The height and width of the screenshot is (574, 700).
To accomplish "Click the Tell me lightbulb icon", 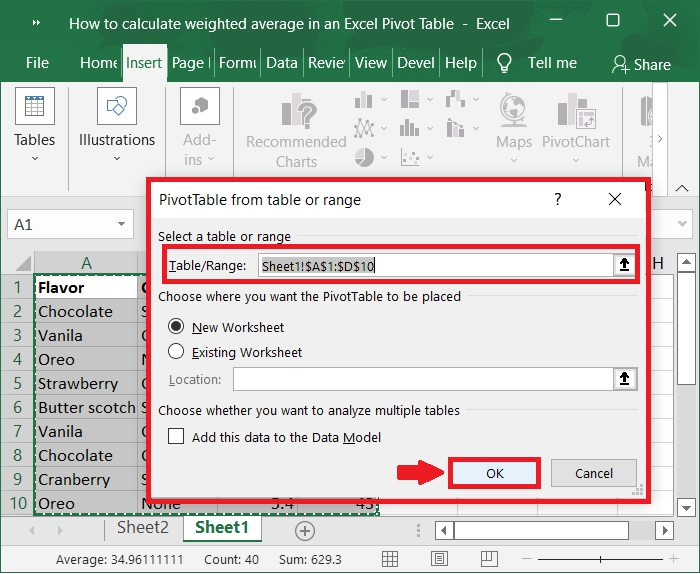I will tap(504, 63).
